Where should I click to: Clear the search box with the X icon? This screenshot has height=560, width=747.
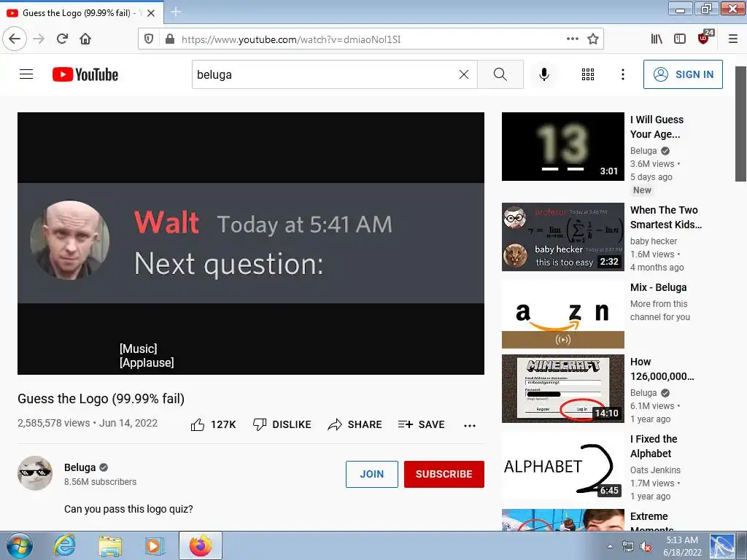(463, 74)
